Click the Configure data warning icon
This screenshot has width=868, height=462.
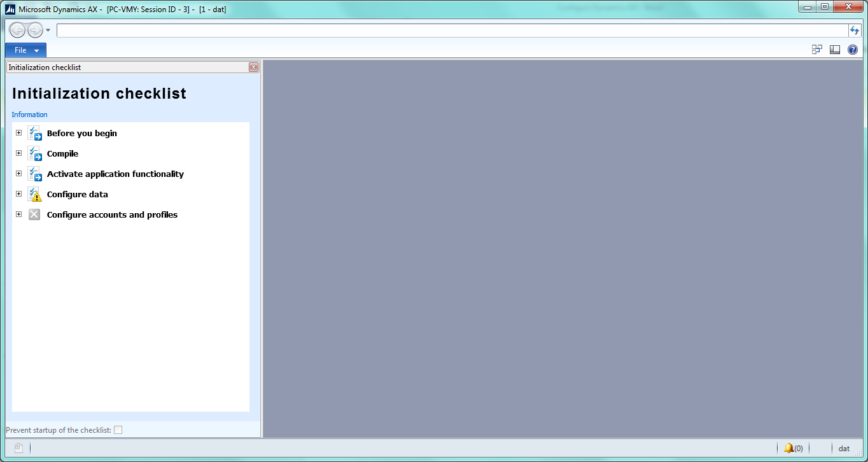(x=35, y=194)
